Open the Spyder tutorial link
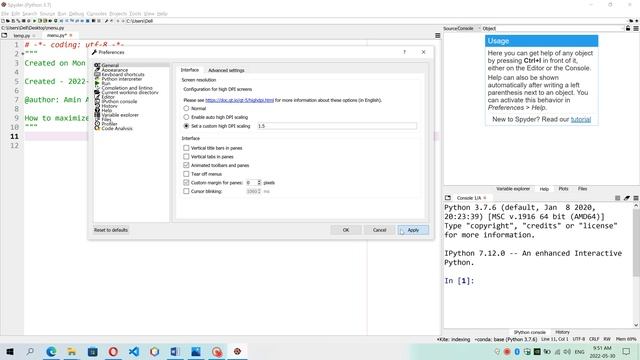The width and height of the screenshot is (640, 360). (x=580, y=119)
